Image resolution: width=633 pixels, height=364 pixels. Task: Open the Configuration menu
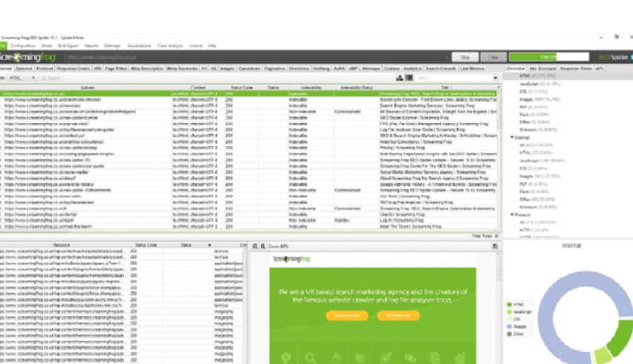click(x=22, y=45)
